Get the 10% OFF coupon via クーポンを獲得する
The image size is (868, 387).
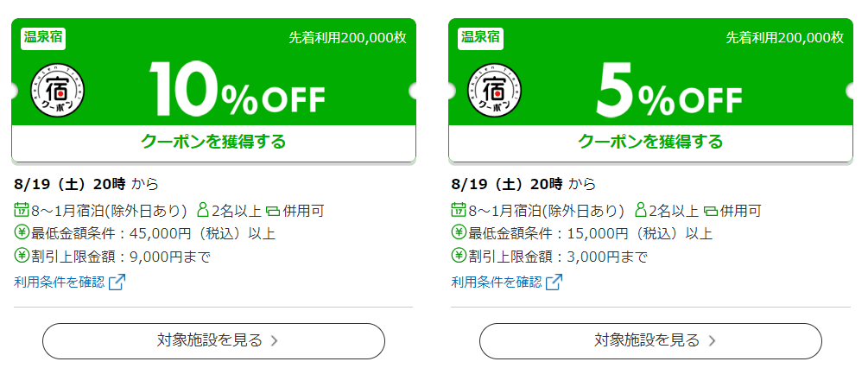[213, 143]
